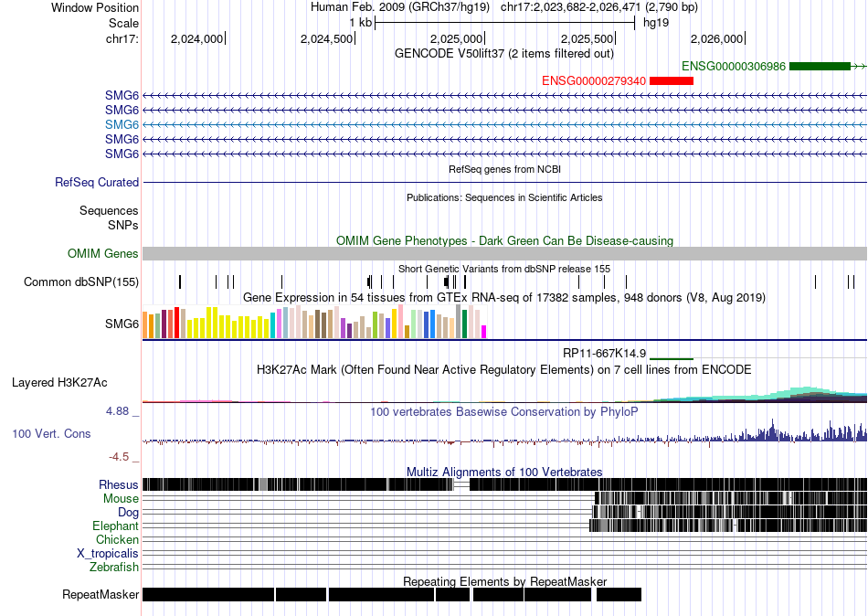This screenshot has height=616, width=868.
Task: Click the RefSeq genes from NCBI title
Action: tap(505, 169)
